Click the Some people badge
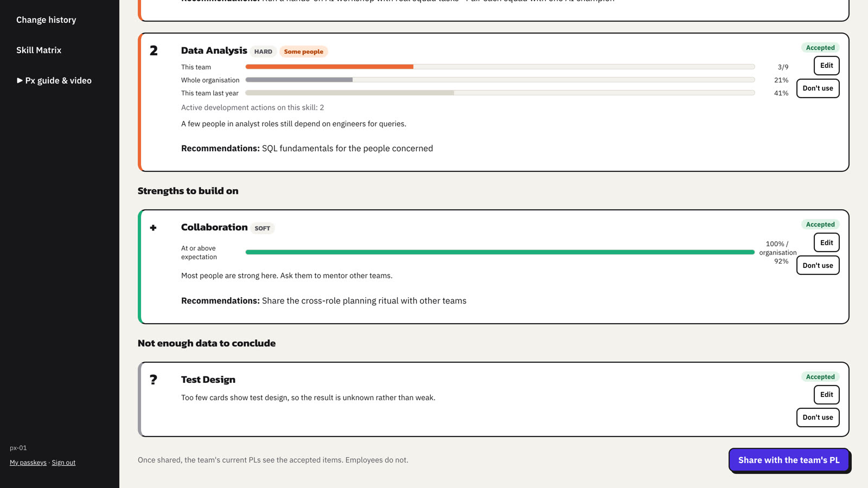 point(303,52)
